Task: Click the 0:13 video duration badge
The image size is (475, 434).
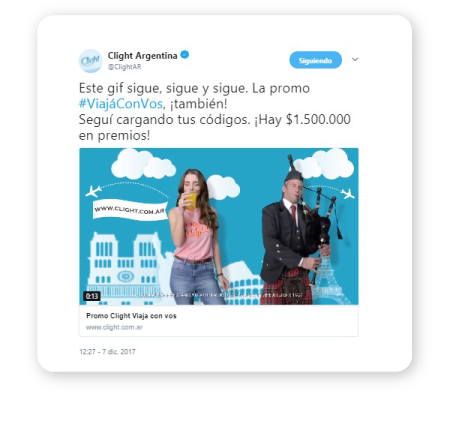Action: pyautogui.click(x=92, y=296)
